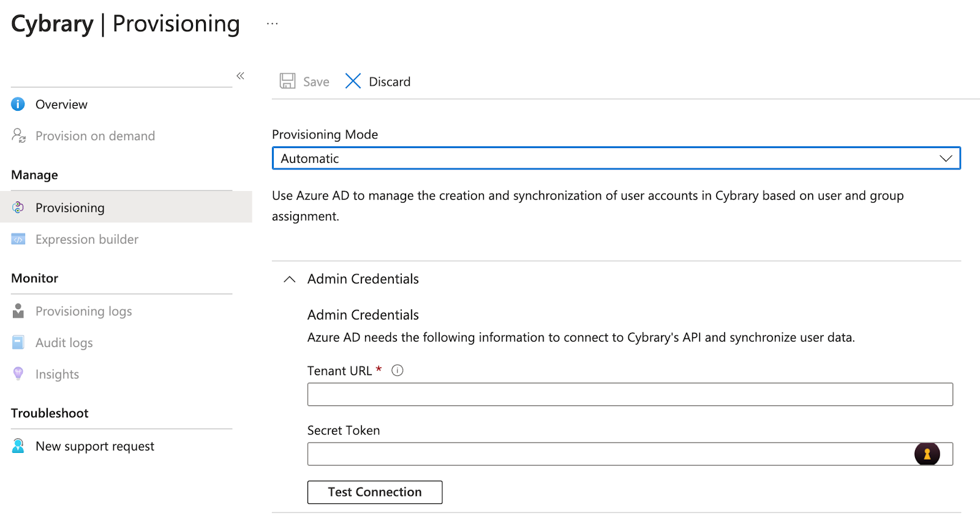Open the Provisioning Mode dropdown
This screenshot has width=980, height=516.
tap(616, 159)
